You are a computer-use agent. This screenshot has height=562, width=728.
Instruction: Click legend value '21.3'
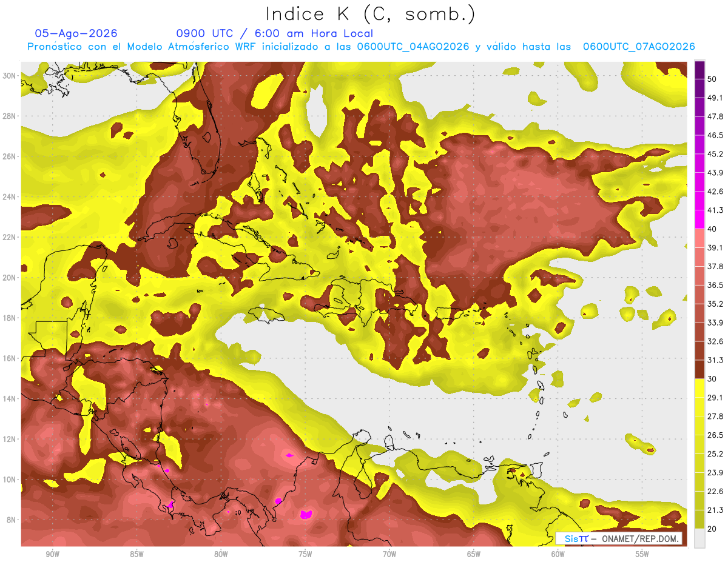(715, 510)
